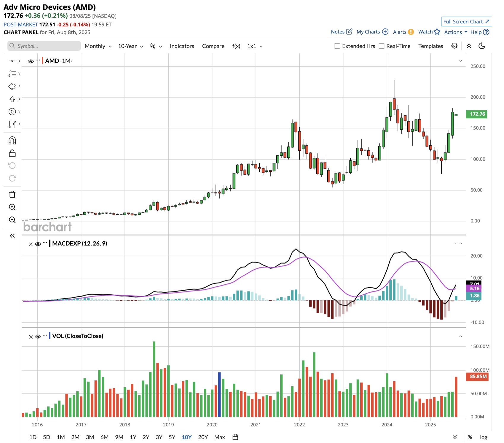Toggle MACDEXP indicator visibility eye
Image resolution: width=504 pixels, height=443 pixels.
click(x=38, y=244)
